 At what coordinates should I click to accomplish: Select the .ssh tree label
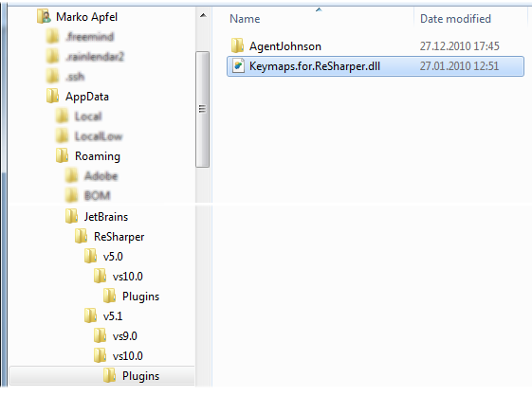click(75, 77)
